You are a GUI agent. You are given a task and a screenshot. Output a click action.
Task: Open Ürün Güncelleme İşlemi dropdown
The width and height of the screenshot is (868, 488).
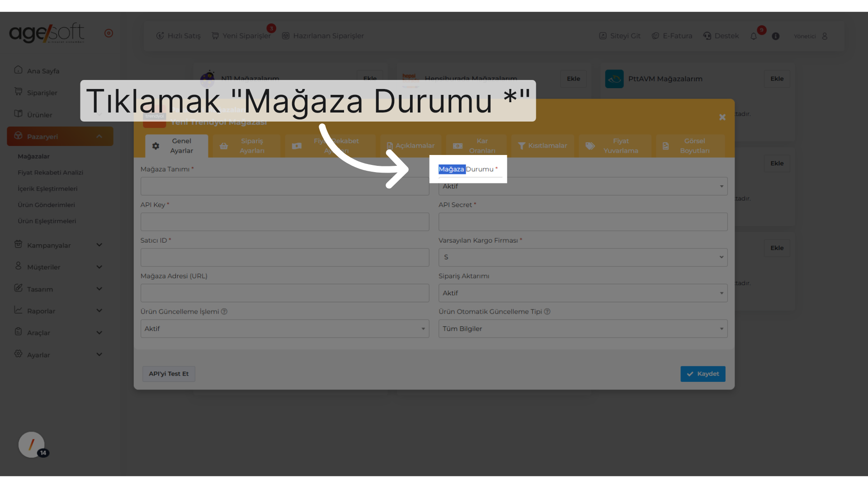285,328
